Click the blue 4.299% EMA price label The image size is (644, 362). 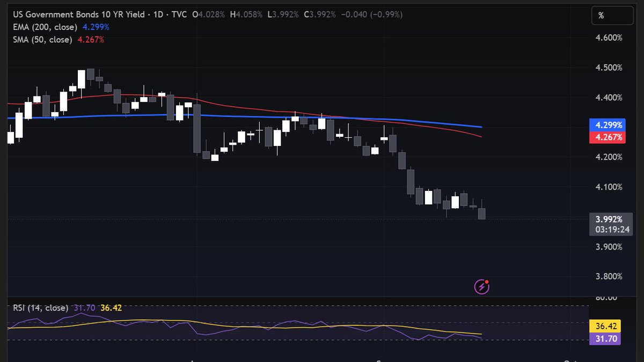(x=609, y=125)
